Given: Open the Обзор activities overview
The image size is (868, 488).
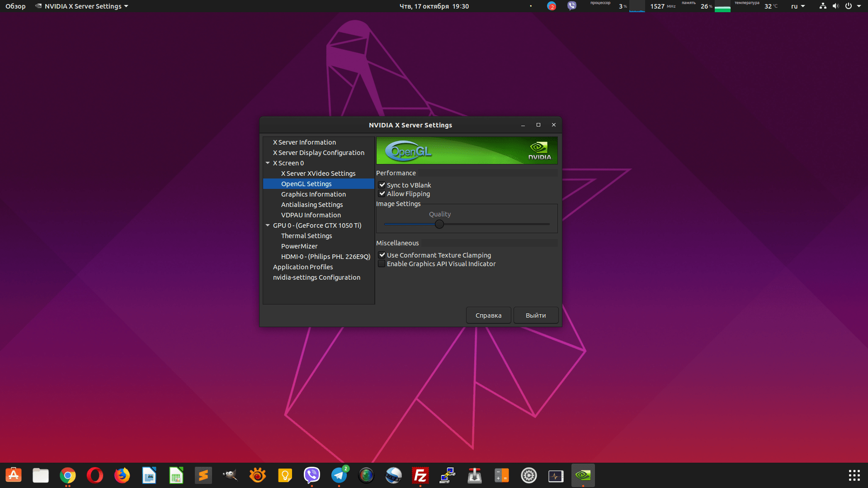Looking at the screenshot, I should click(x=15, y=6).
